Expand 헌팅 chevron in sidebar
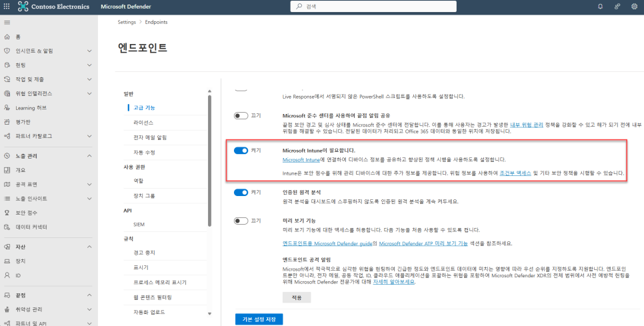This screenshot has width=644, height=326. coord(89,65)
